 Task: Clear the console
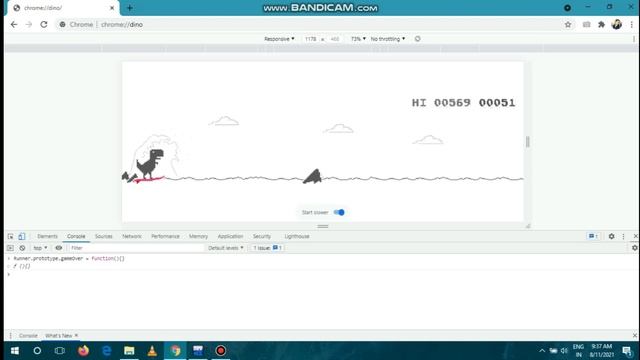click(x=22, y=248)
